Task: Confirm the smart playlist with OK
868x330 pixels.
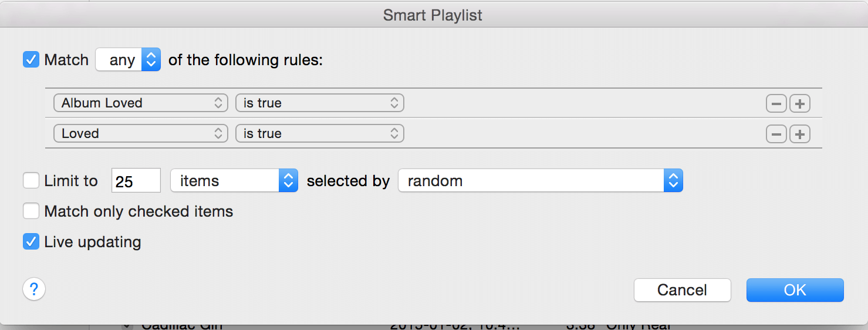Action: pyautogui.click(x=795, y=290)
